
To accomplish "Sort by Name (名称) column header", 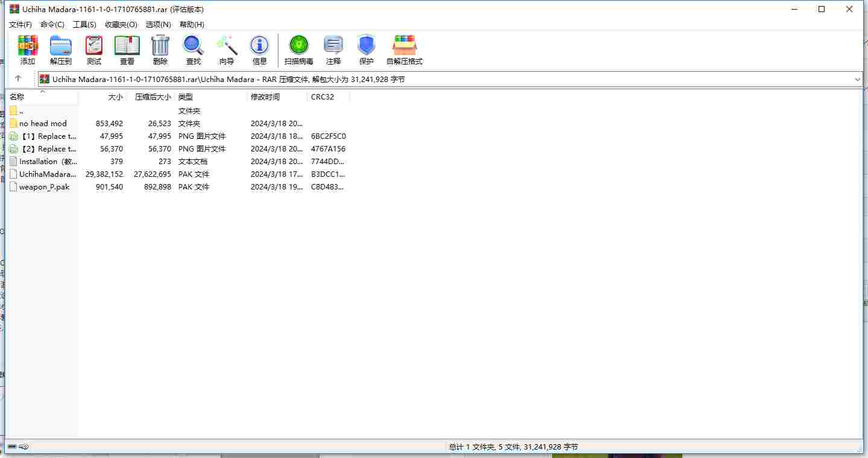I will [42, 97].
